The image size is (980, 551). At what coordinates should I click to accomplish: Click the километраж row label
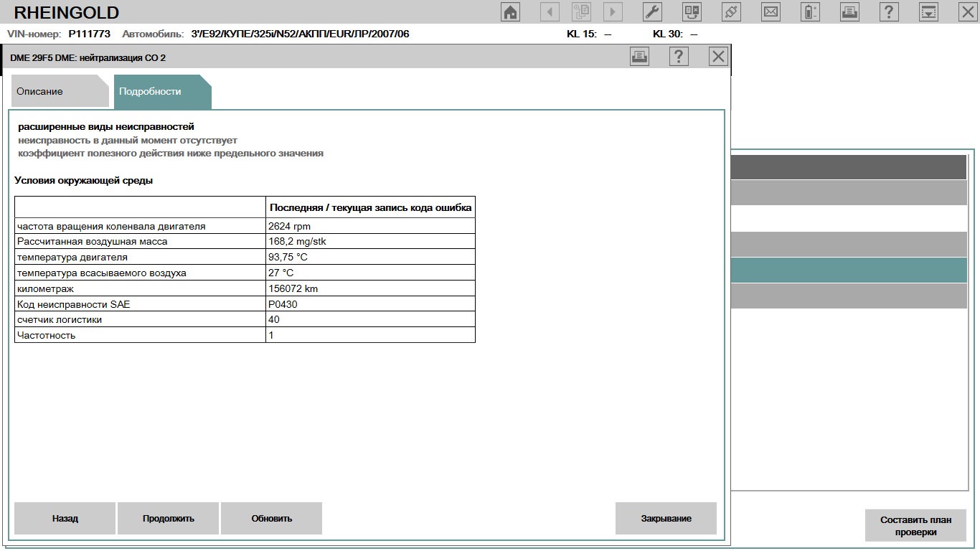pyautogui.click(x=45, y=289)
